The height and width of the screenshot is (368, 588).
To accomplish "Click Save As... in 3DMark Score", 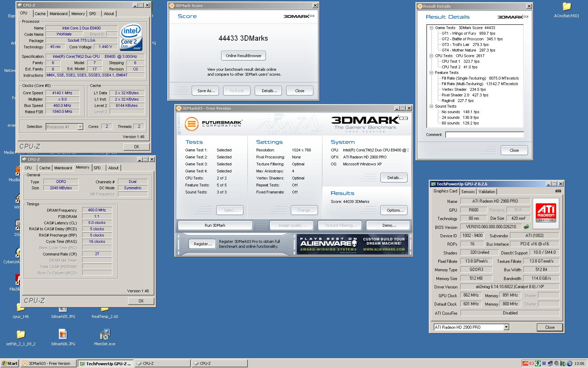I will click(x=205, y=91).
